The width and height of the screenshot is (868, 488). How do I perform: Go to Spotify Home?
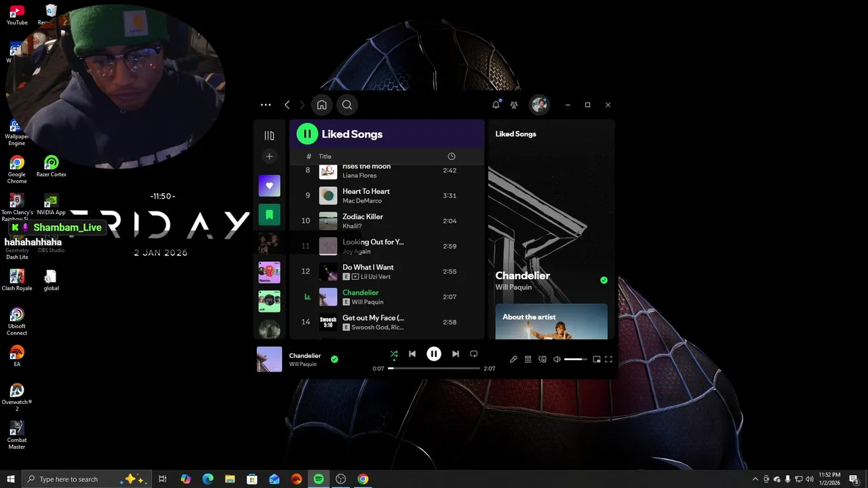click(322, 105)
